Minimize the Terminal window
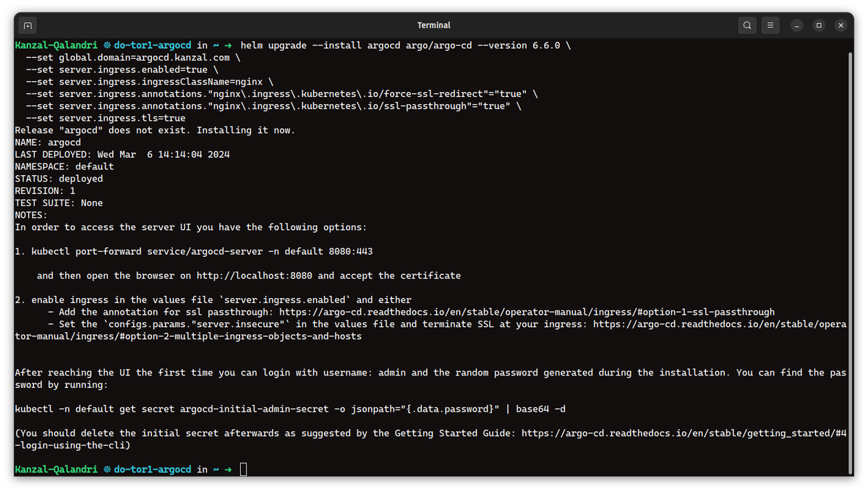The height and width of the screenshot is (492, 868). click(796, 25)
